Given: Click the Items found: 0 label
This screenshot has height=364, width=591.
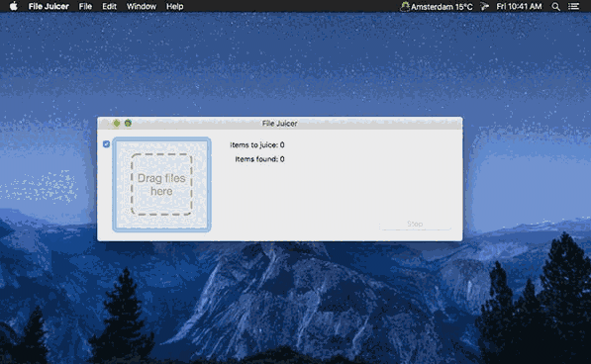Looking at the screenshot, I should click(259, 159).
